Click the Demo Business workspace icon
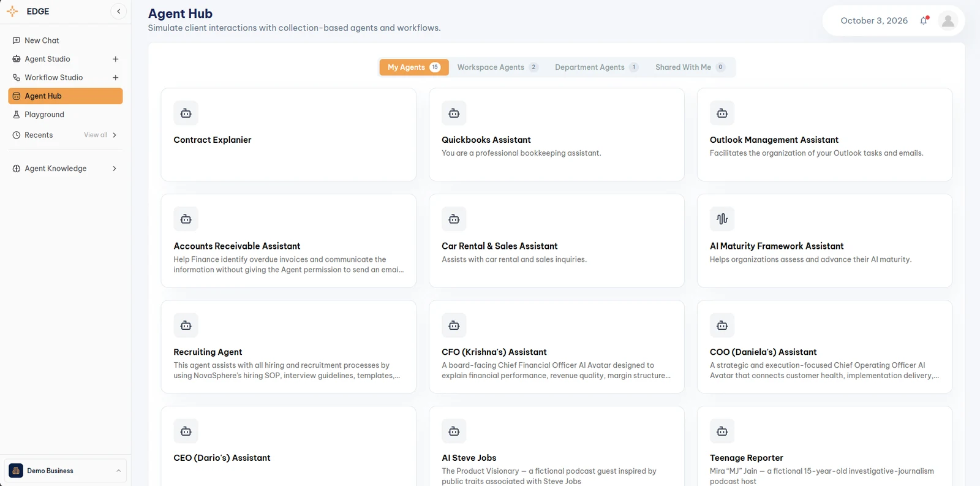Viewport: 980px width, 486px height. point(16,471)
